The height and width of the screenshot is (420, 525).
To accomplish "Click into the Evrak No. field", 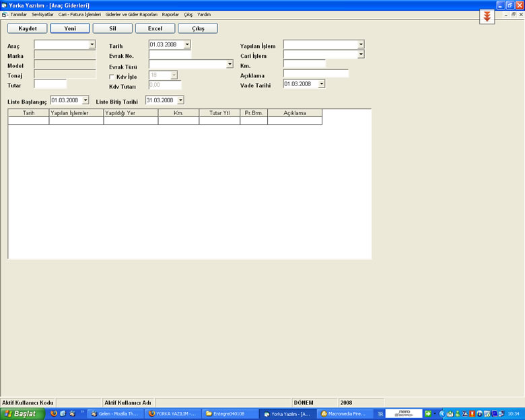I will [170, 55].
